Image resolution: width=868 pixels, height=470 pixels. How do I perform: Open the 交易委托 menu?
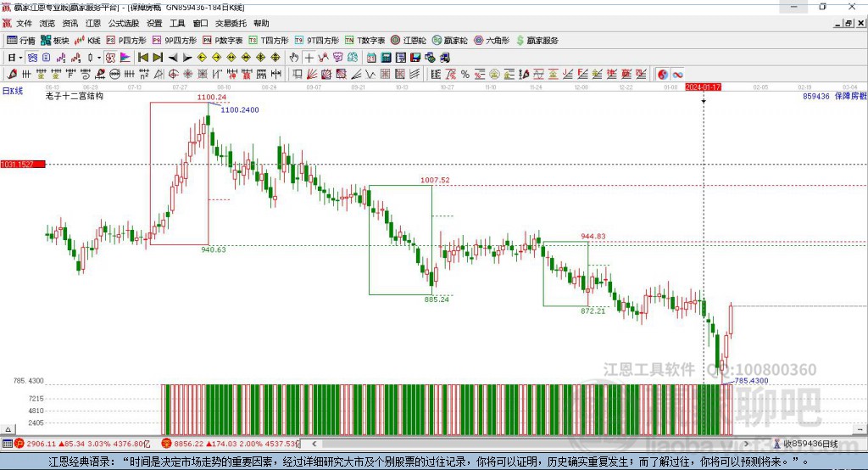pyautogui.click(x=231, y=23)
